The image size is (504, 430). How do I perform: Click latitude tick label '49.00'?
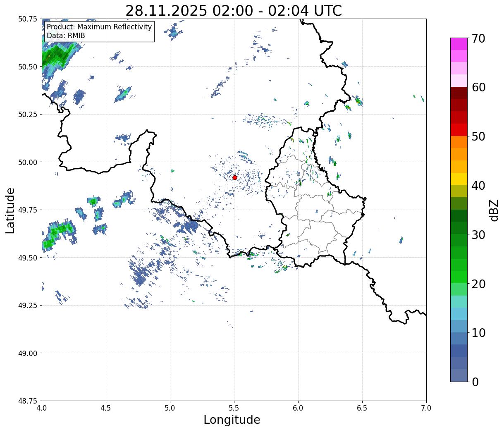pyautogui.click(x=28, y=353)
